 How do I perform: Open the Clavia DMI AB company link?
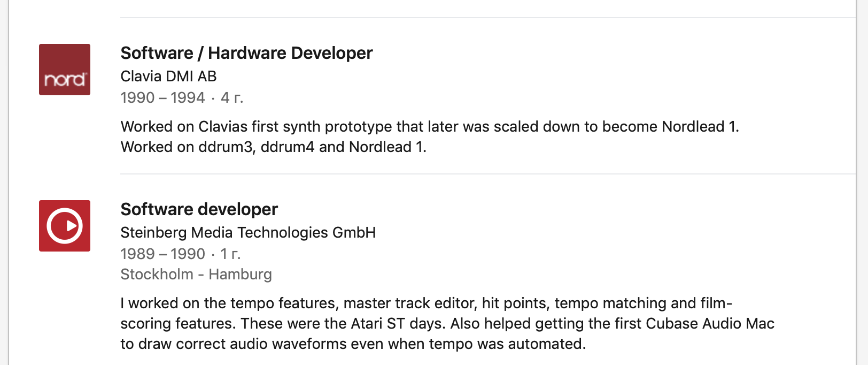[168, 77]
